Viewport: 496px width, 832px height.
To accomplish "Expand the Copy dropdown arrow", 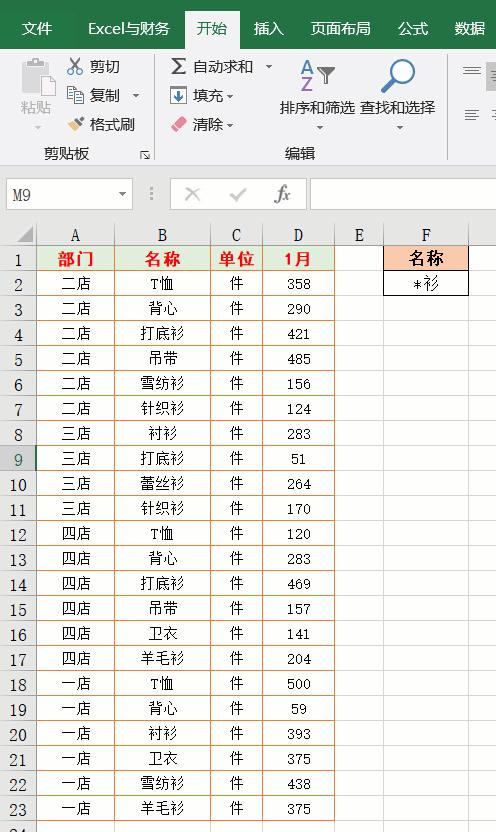I will (136, 96).
